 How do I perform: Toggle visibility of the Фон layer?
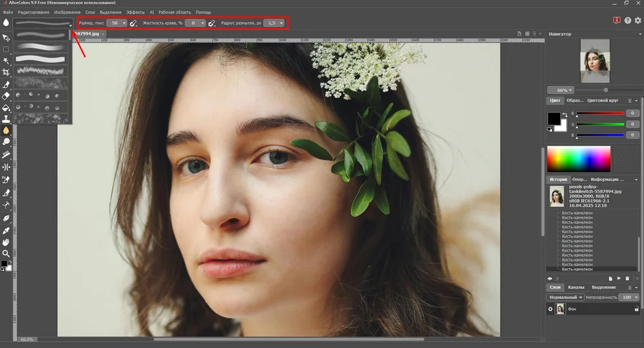551,309
